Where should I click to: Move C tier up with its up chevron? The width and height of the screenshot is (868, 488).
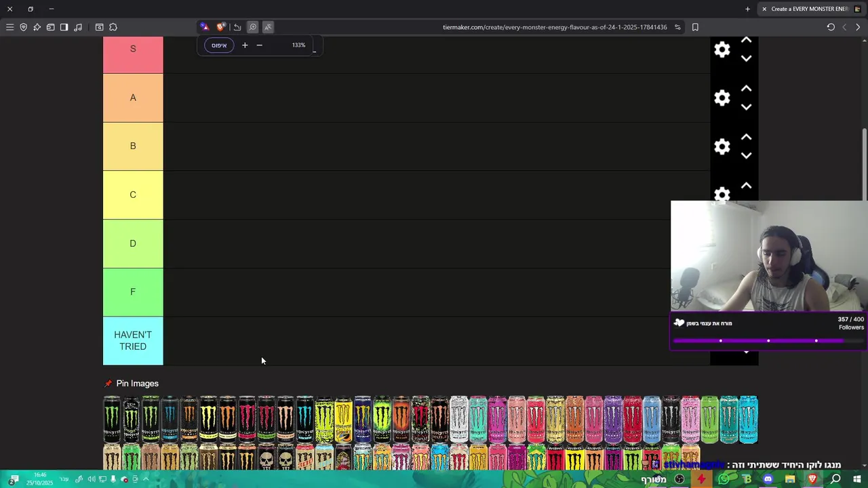746,186
